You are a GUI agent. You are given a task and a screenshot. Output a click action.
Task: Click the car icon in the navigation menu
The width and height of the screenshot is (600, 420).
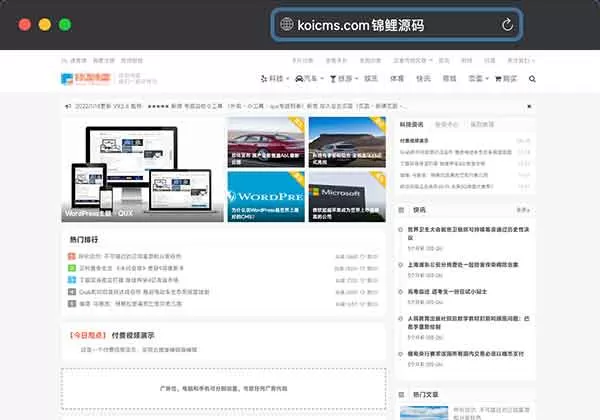[299, 79]
